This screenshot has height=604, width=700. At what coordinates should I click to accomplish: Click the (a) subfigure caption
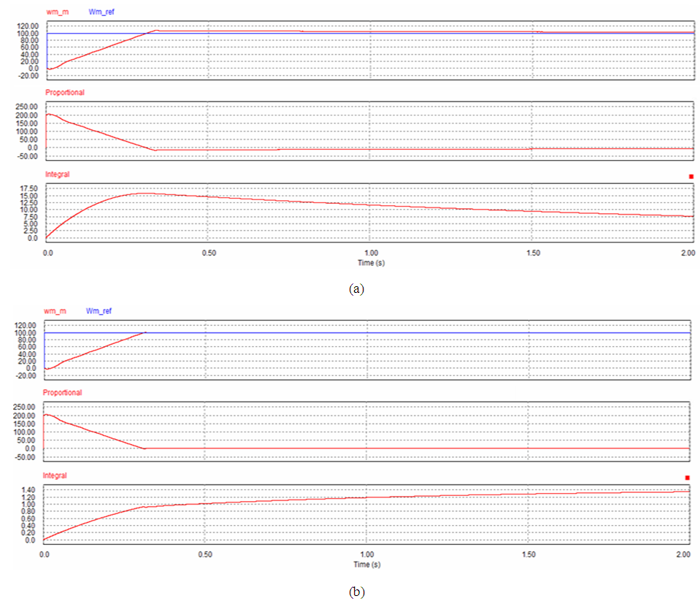pyautogui.click(x=355, y=289)
